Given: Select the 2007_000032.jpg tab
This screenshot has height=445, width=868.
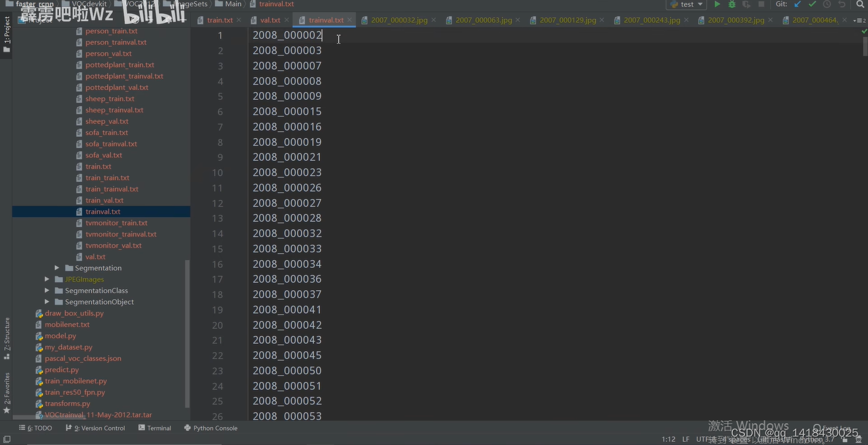Looking at the screenshot, I should (399, 20).
